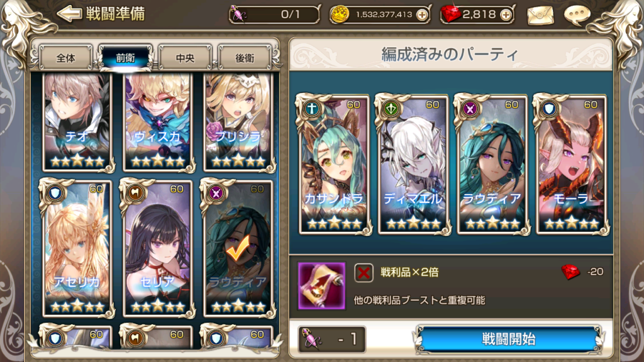
Task: Select the セリア character card
Action: pyautogui.click(x=157, y=248)
